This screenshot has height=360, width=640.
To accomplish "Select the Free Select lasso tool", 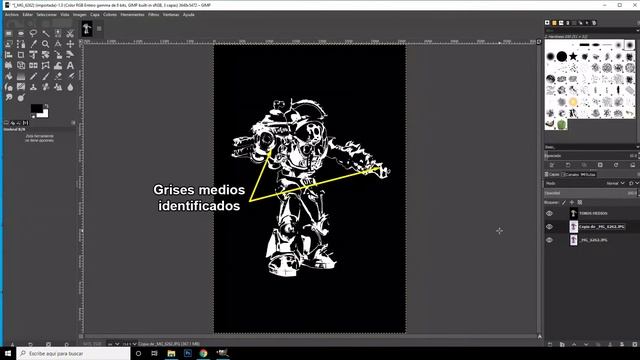I will [x=33, y=33].
